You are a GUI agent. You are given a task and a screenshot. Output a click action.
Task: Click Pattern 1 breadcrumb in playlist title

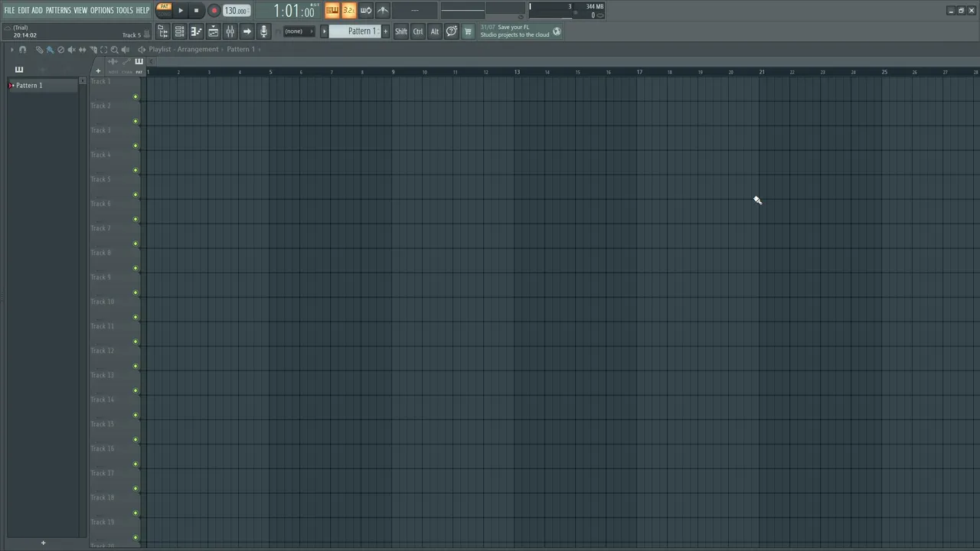tap(240, 50)
